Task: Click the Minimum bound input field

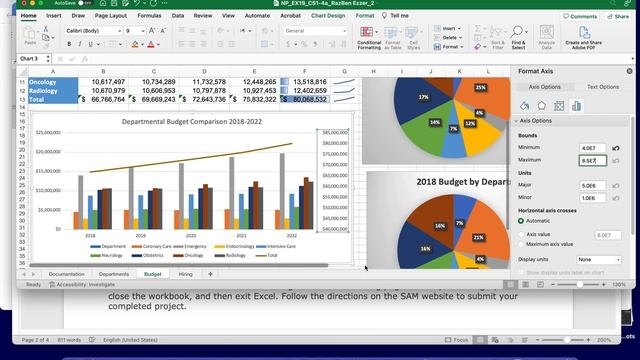Action: [x=592, y=148]
